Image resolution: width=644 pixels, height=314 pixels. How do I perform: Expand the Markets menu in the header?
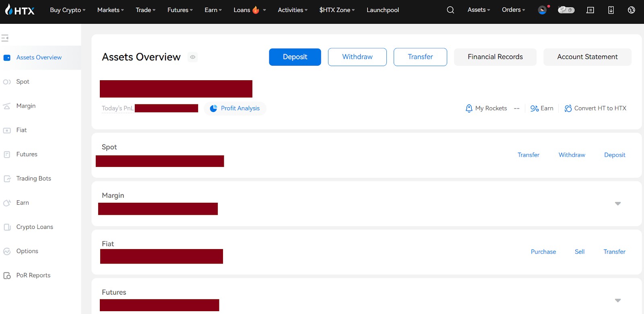click(111, 10)
